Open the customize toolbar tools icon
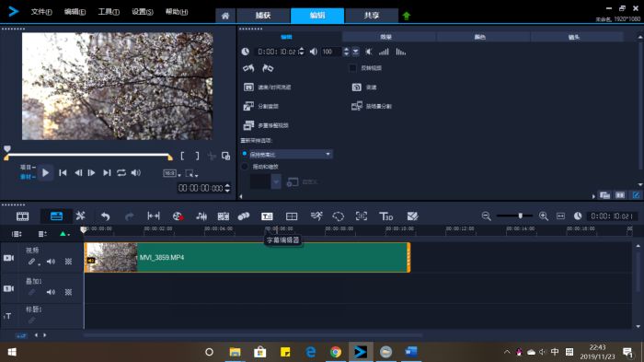Viewport: 644px width, 362px height. (x=81, y=216)
